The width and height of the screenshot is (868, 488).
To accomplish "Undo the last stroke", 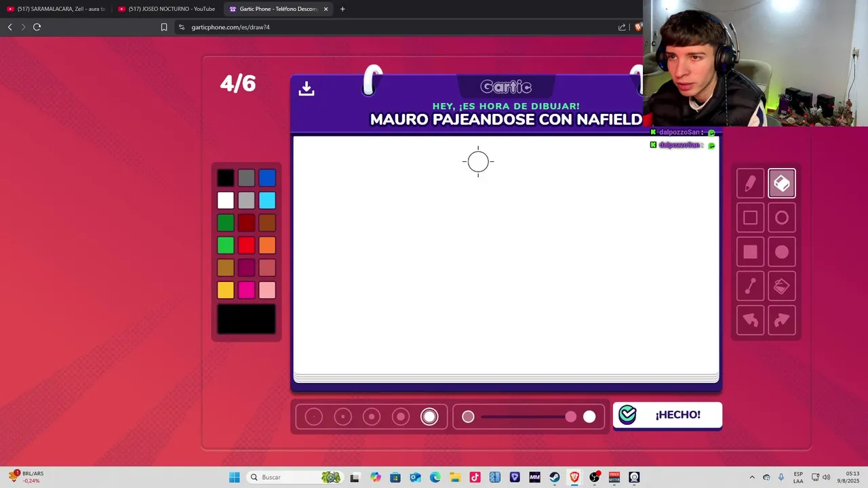I will pyautogui.click(x=750, y=321).
